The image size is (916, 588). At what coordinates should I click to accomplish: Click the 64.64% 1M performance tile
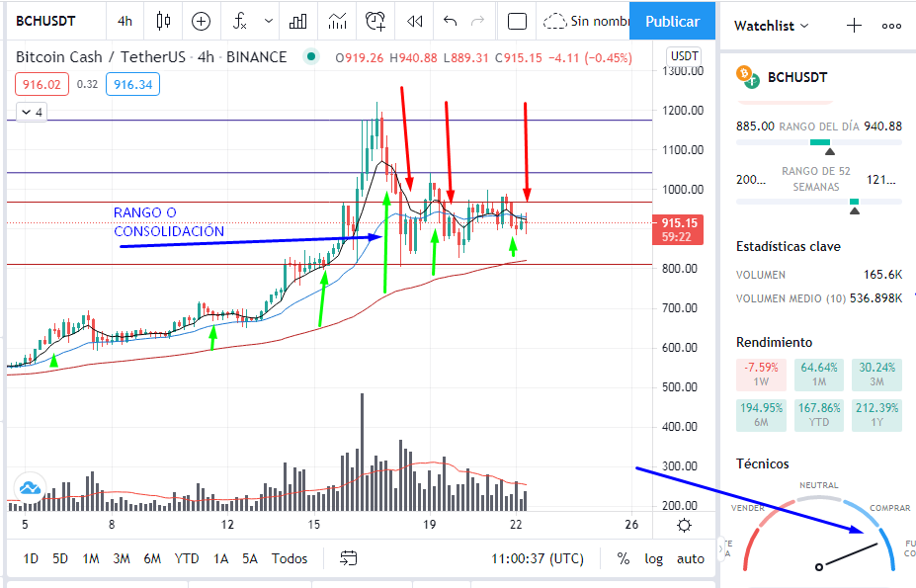coord(818,375)
